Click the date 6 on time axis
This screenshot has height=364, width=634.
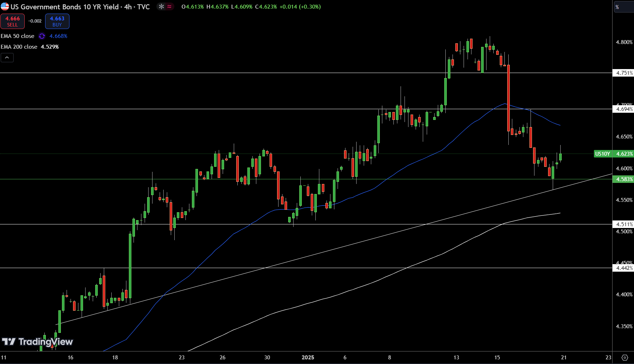(x=345, y=358)
